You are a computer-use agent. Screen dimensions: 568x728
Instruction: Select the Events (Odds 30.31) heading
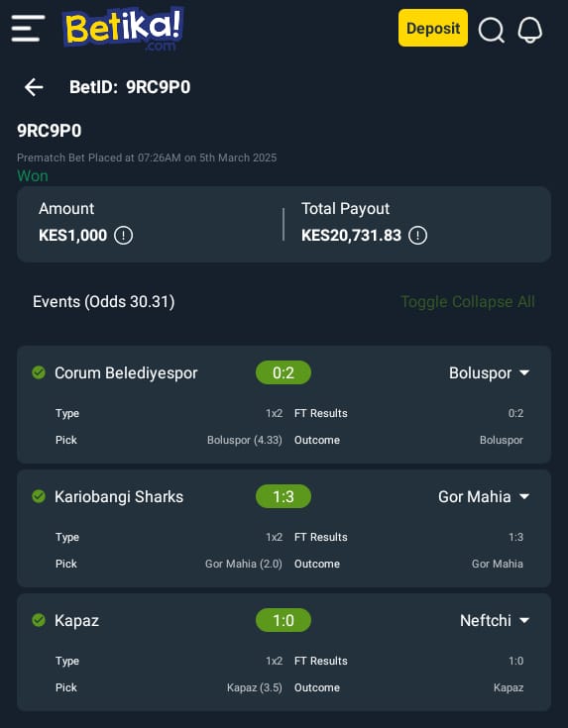pyautogui.click(x=104, y=302)
